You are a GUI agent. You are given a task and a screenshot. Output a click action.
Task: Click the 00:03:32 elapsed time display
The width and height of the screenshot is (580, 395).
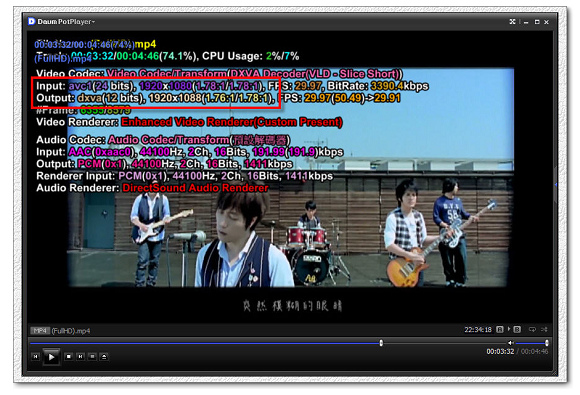[x=500, y=351]
